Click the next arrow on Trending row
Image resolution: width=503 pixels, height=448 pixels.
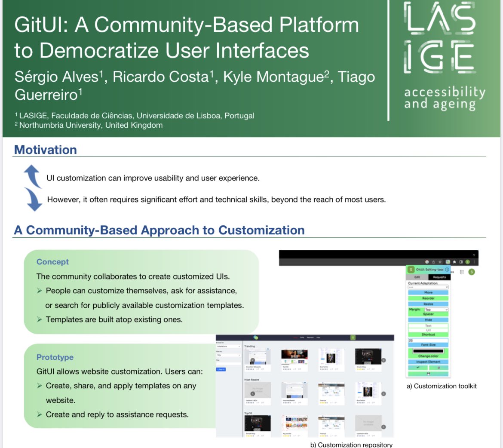pos(383,360)
